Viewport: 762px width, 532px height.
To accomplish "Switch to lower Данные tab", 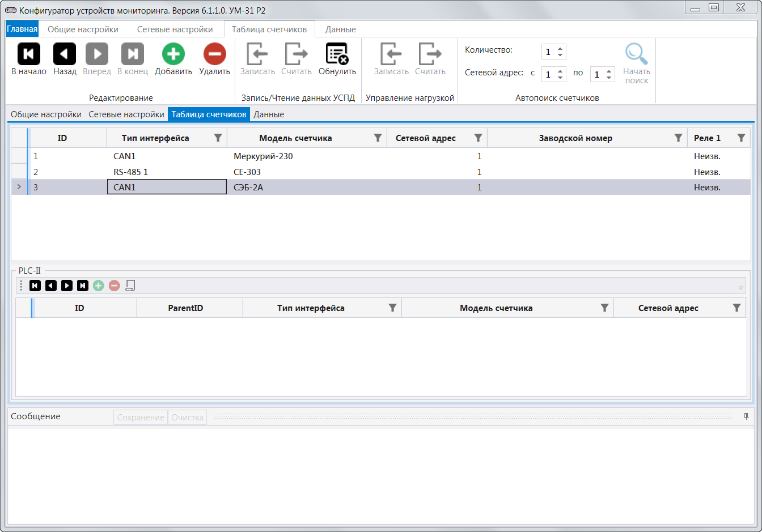I will click(269, 114).
